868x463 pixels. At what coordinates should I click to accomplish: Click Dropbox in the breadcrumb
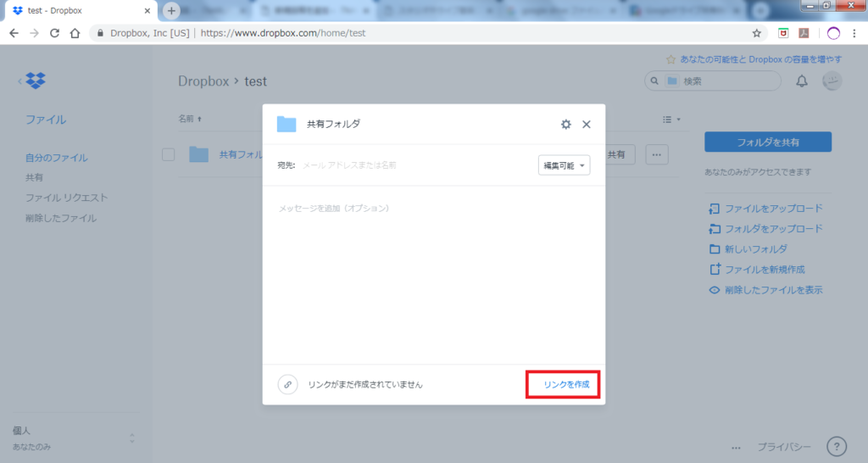pyautogui.click(x=203, y=81)
